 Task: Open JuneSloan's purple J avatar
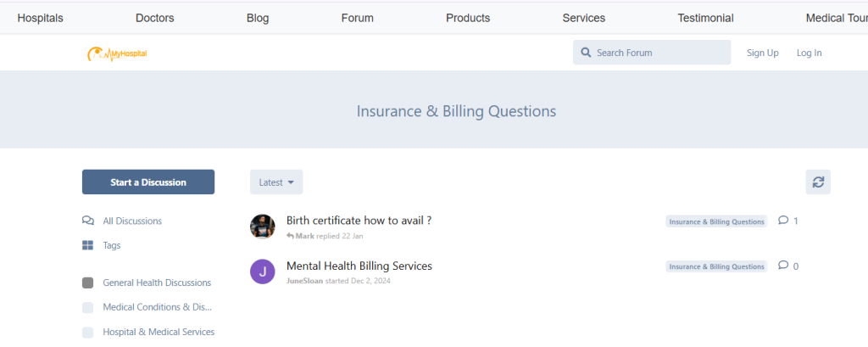pyautogui.click(x=263, y=271)
